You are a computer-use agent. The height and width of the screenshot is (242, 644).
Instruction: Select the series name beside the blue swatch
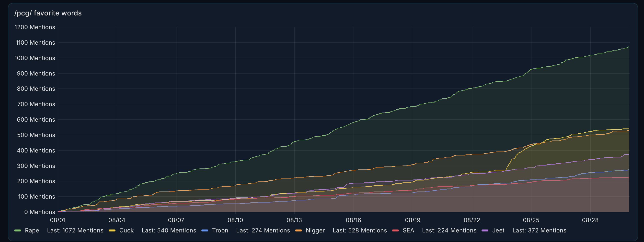click(x=220, y=230)
